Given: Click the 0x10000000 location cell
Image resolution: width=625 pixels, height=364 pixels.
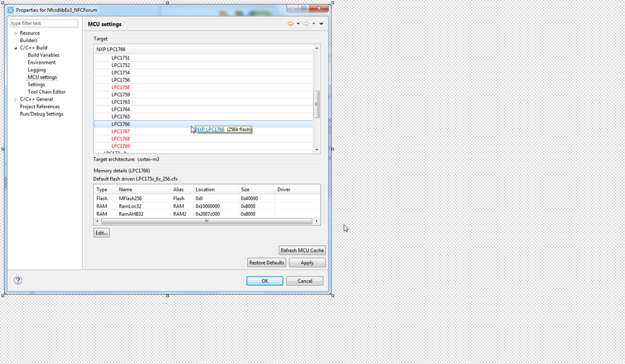Looking at the screenshot, I should (208, 206).
